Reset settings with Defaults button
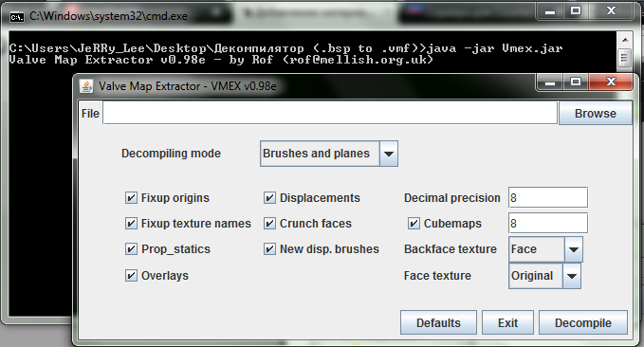 point(438,322)
